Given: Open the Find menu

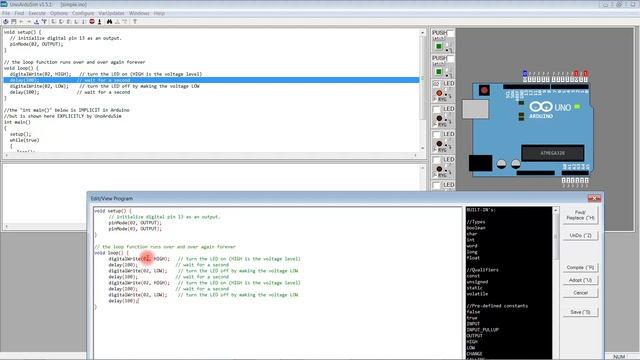Looking at the screenshot, I should click(19, 13).
